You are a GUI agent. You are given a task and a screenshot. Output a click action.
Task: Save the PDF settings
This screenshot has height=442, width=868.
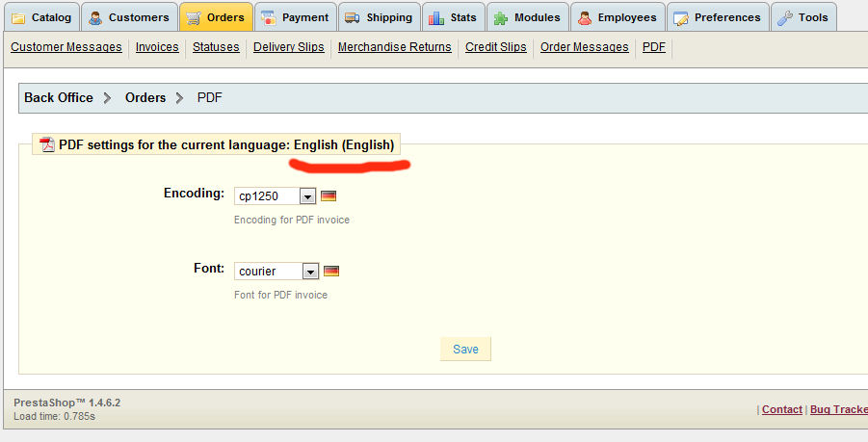pos(465,349)
